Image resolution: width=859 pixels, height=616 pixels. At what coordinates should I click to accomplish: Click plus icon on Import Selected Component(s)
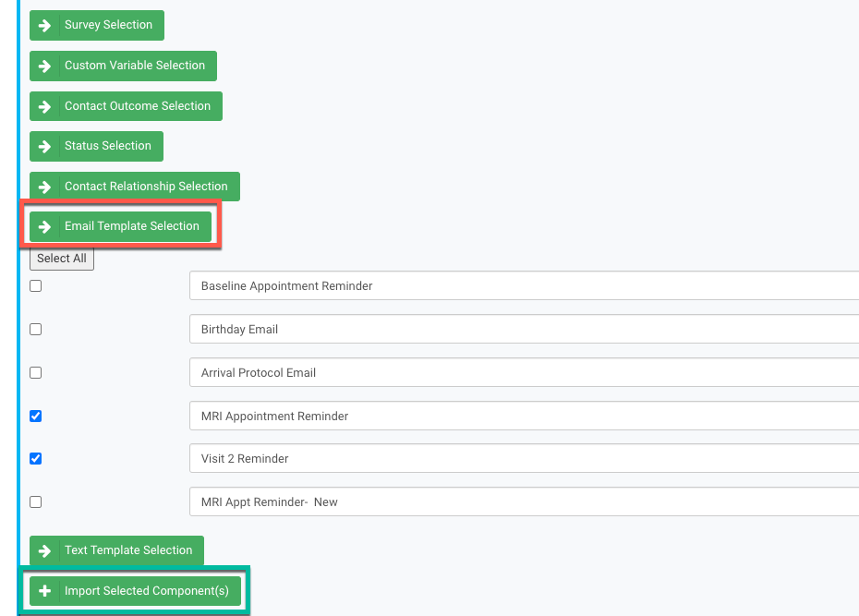tap(44, 591)
